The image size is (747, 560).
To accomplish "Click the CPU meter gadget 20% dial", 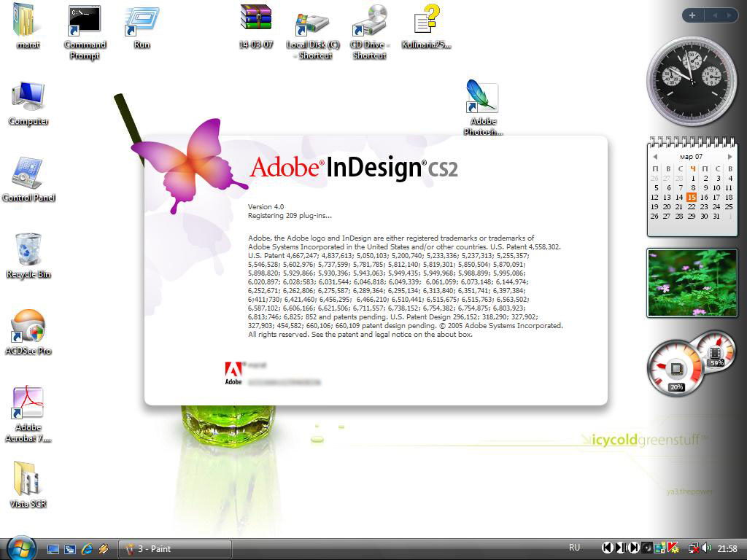I will [676, 369].
